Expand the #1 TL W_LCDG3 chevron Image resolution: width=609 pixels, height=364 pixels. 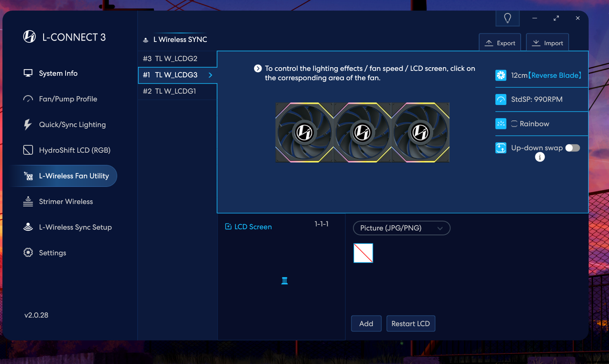point(210,75)
